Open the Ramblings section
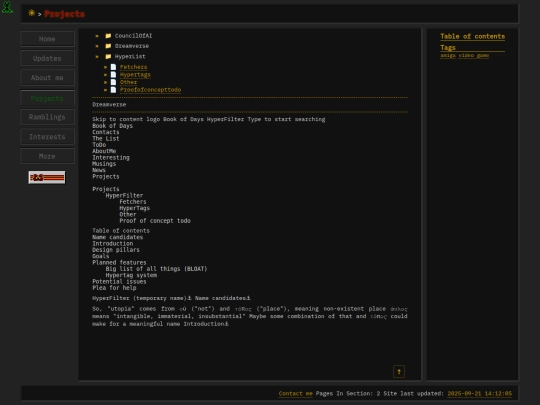The width and height of the screenshot is (540, 405). [47, 117]
